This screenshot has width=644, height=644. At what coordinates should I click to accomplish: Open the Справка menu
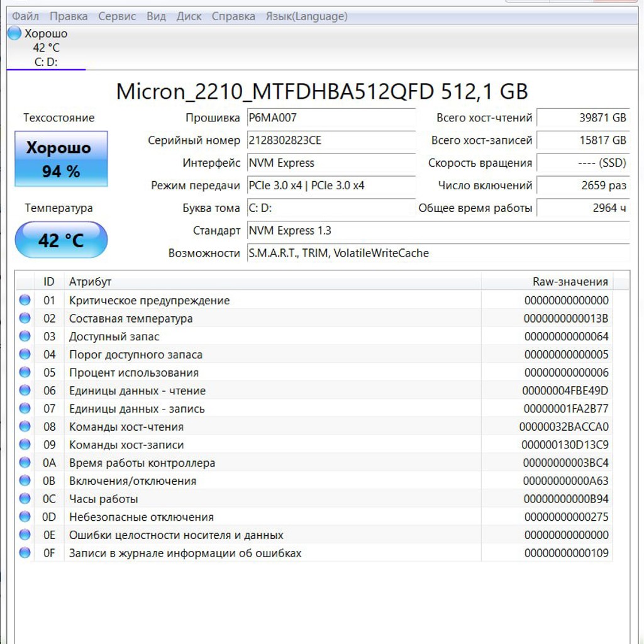coord(233,16)
